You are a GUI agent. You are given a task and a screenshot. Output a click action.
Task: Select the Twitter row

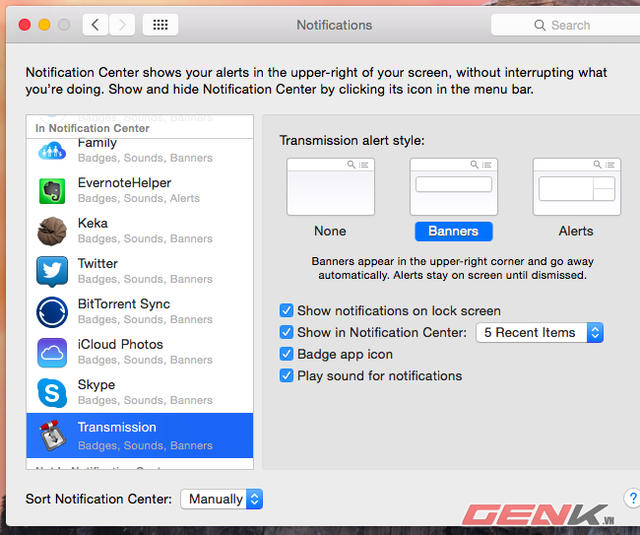pyautogui.click(x=140, y=271)
